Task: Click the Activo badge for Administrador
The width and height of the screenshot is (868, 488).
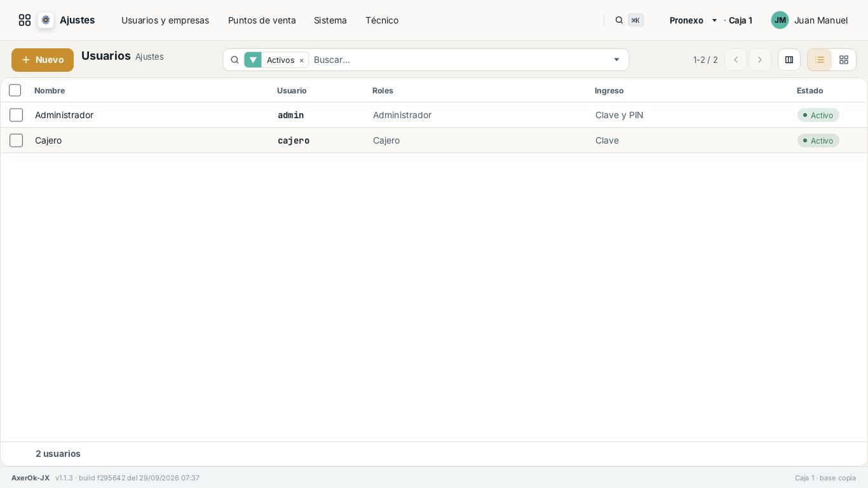Action: point(818,115)
